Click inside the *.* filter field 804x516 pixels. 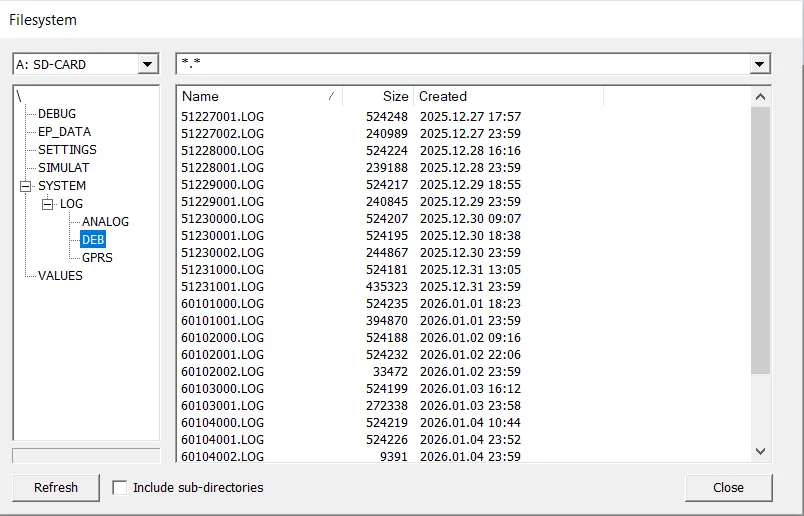[x=463, y=65]
